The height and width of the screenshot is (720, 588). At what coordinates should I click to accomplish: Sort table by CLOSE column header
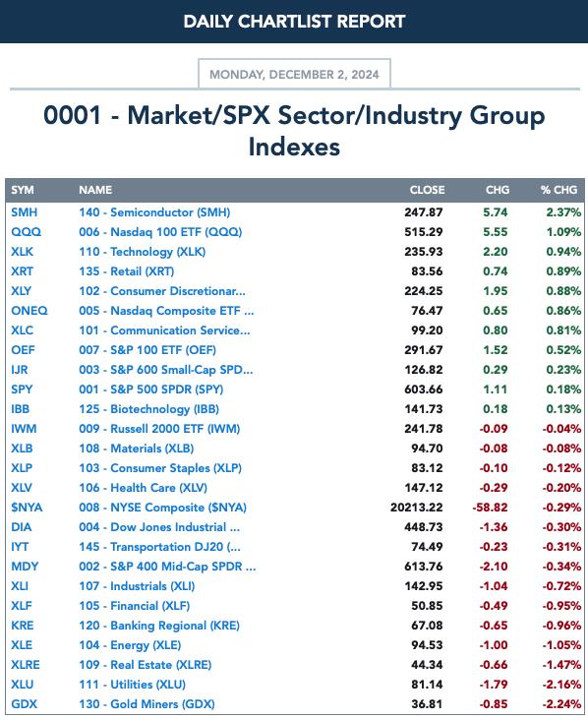click(x=427, y=190)
